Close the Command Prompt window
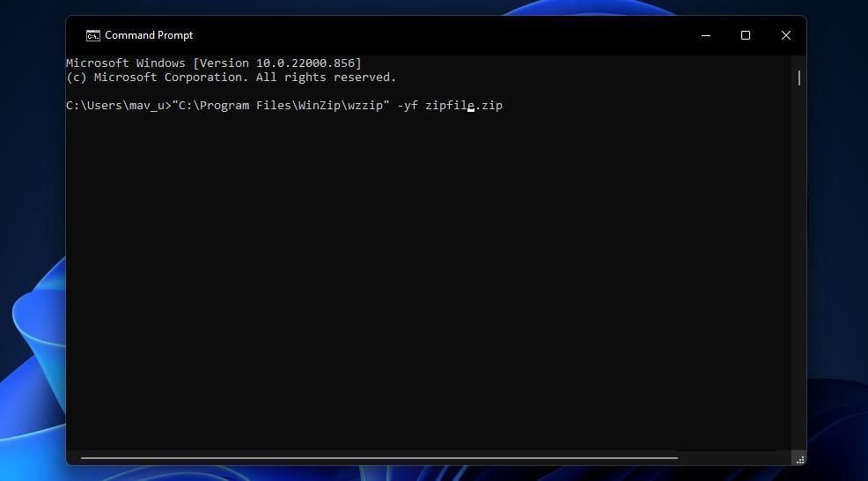Image resolution: width=868 pixels, height=481 pixels. (785, 35)
